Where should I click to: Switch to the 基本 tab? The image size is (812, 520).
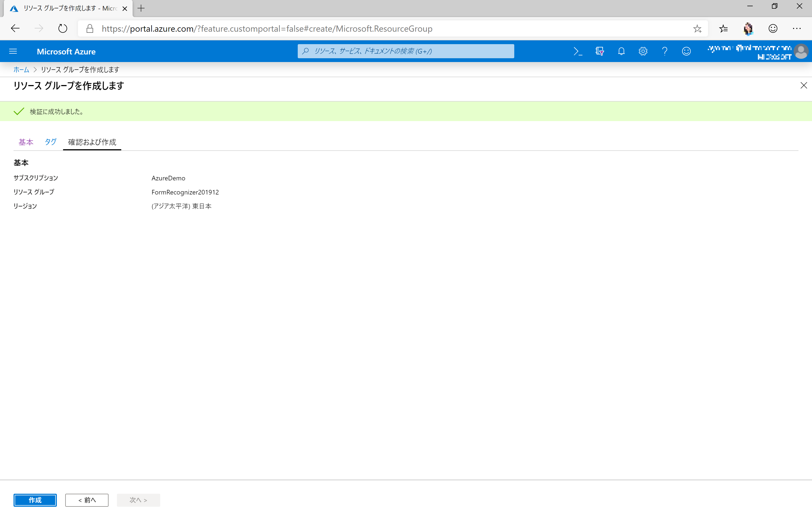26,142
